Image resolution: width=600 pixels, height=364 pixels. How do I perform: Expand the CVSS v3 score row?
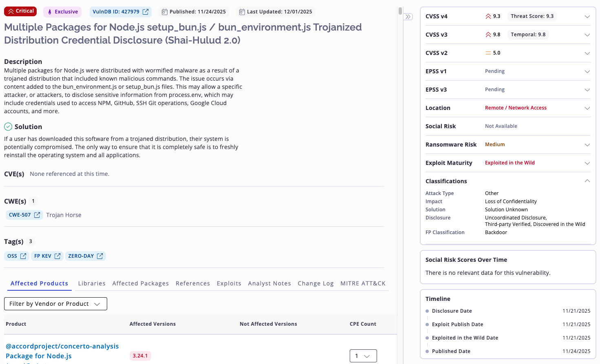587,35
